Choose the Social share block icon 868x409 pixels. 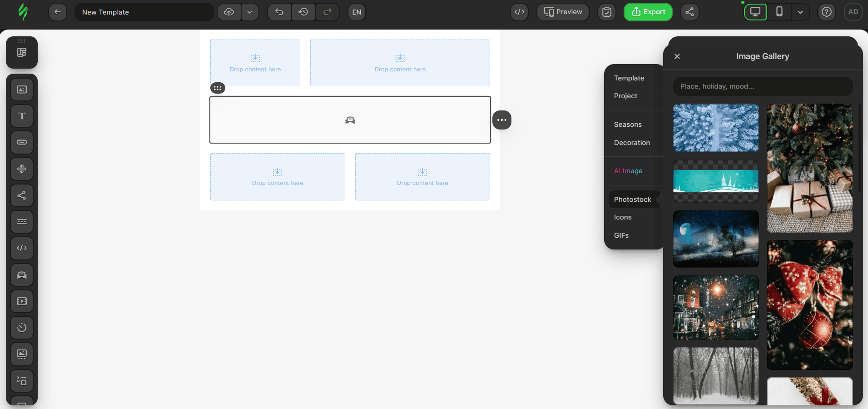click(22, 195)
